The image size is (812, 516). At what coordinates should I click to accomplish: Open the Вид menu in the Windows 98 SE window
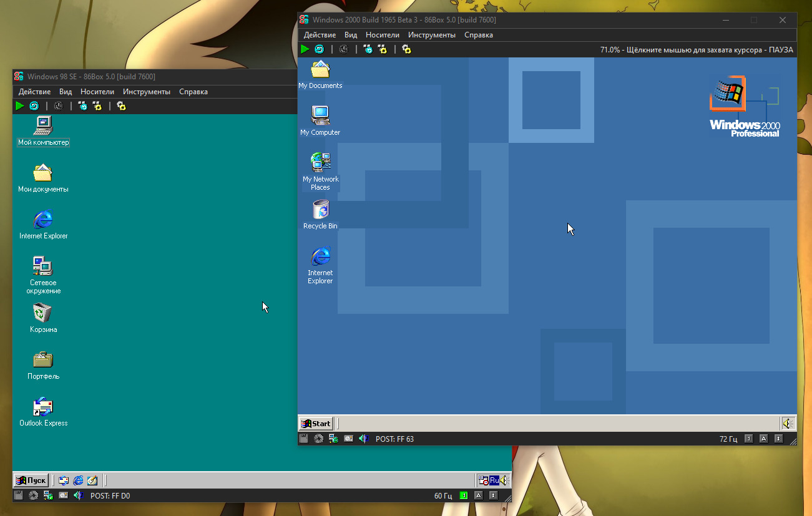(66, 92)
